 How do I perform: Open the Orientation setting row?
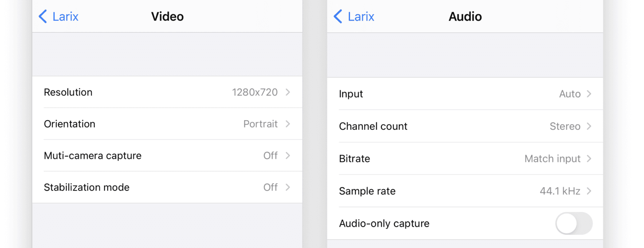pos(69,124)
